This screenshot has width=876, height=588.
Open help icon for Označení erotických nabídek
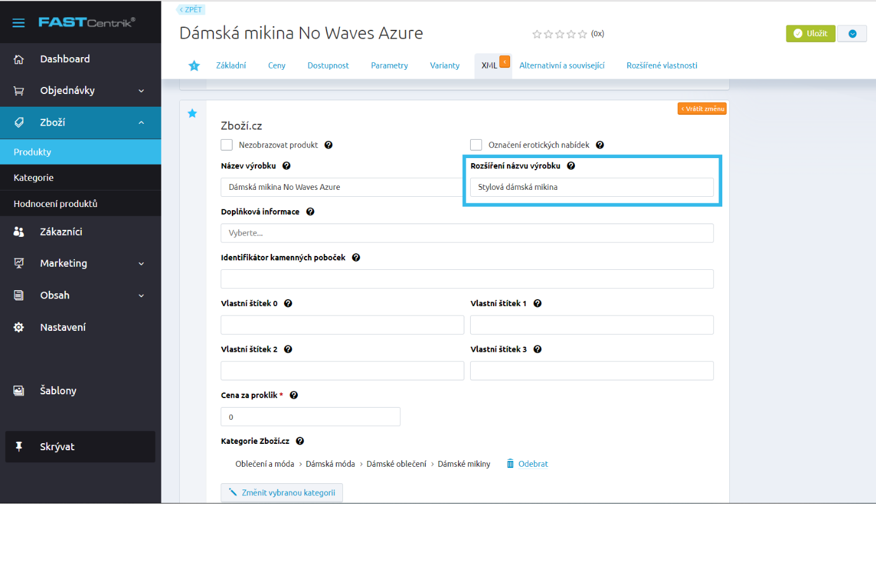(x=600, y=145)
